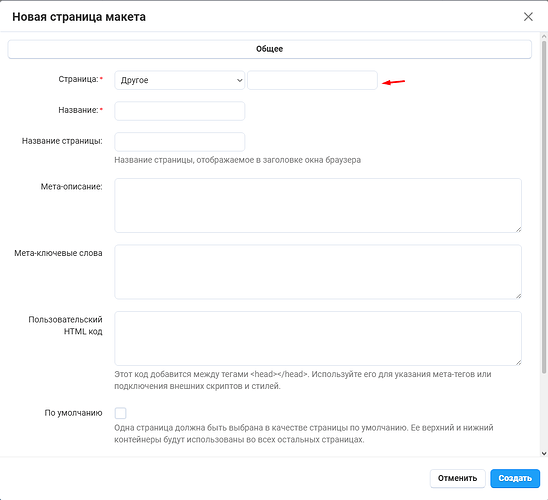Click the HTML код textarea resize handle

pos(518,362)
